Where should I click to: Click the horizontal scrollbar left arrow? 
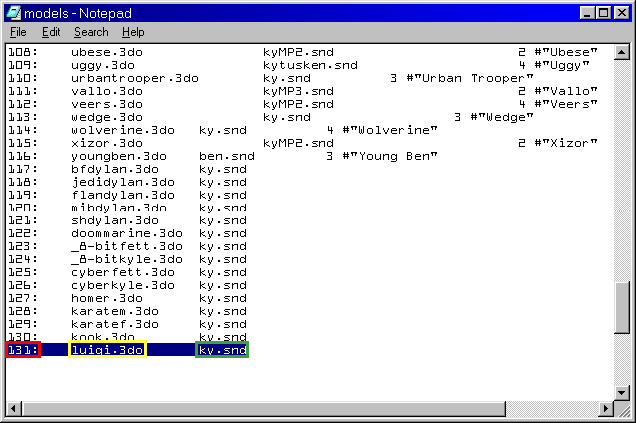tap(14, 408)
